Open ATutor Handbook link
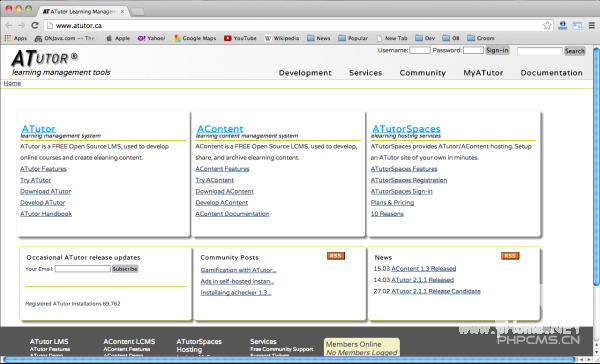This screenshot has width=600, height=364. (46, 214)
